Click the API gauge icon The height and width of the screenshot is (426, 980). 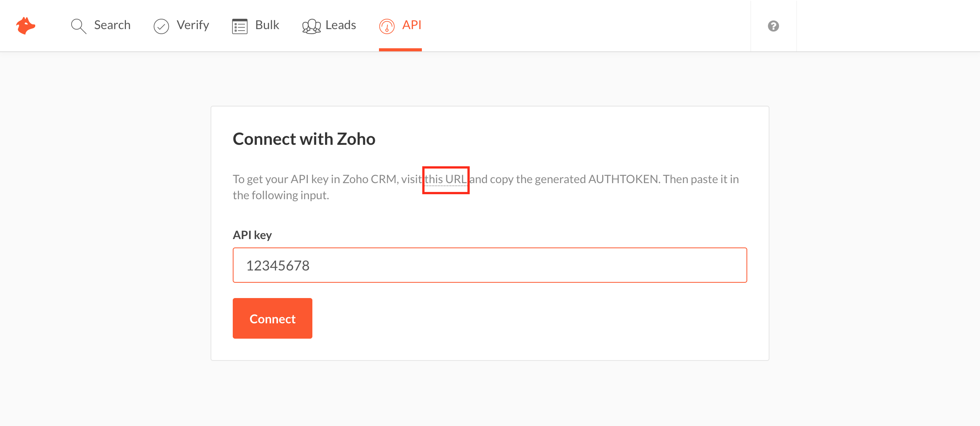tap(387, 26)
